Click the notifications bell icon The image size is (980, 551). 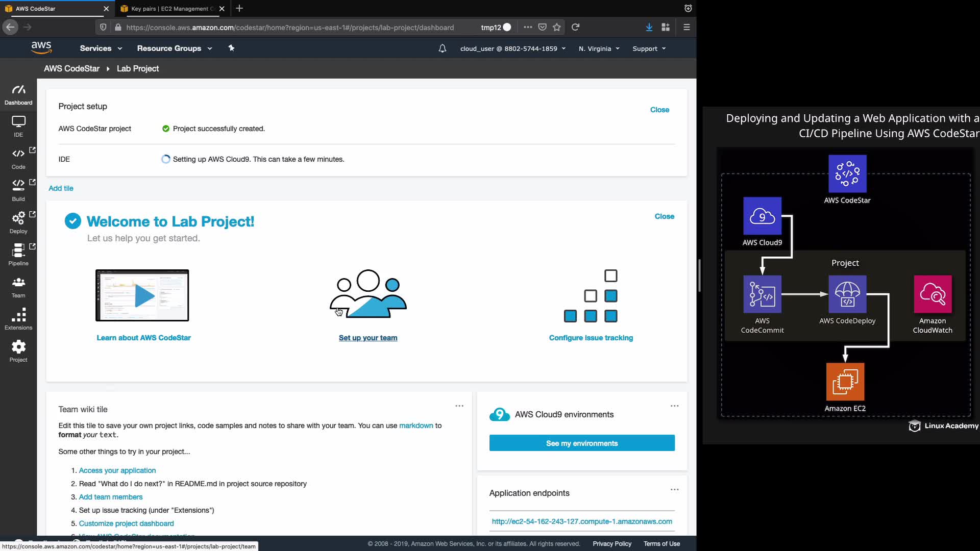(443, 48)
